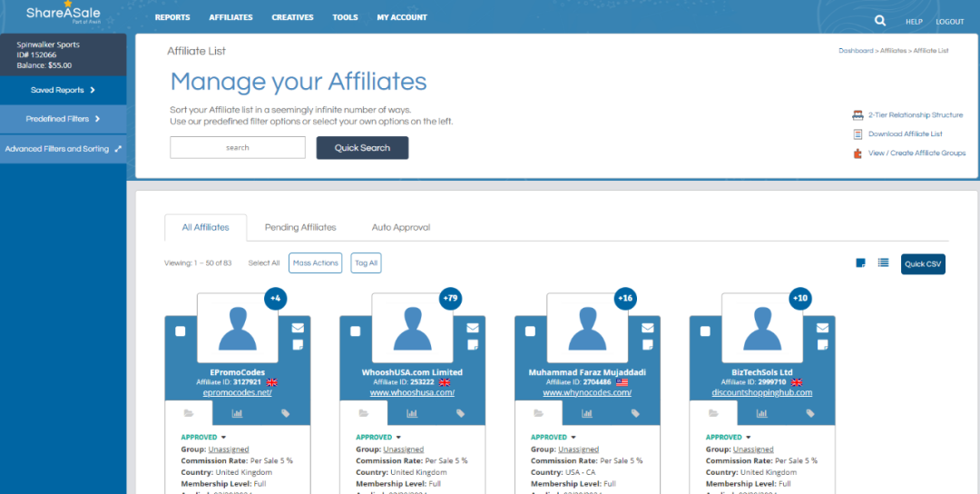Open the www.whynocodes.com link
The height and width of the screenshot is (494, 980).
(x=586, y=392)
